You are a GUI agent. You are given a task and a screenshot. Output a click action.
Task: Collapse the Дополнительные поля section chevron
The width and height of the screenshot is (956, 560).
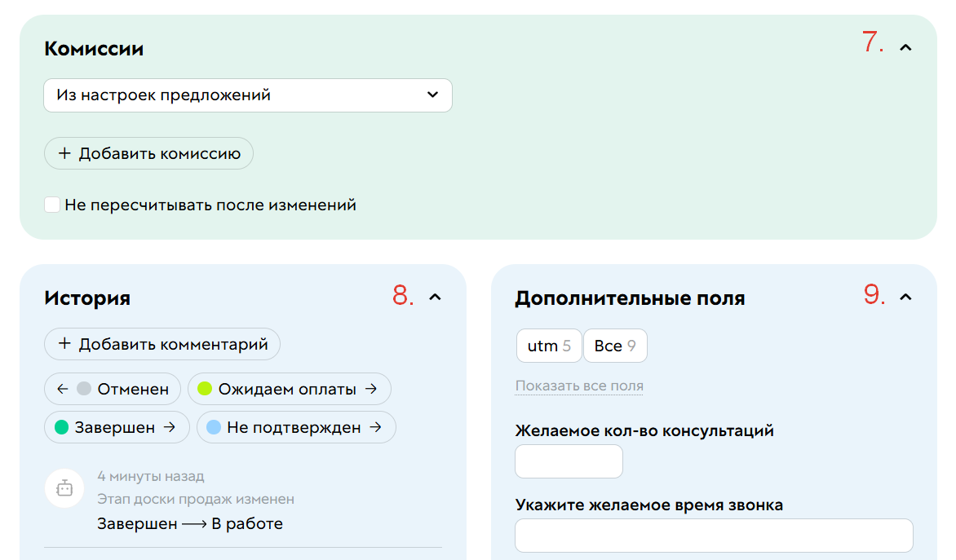click(x=905, y=298)
